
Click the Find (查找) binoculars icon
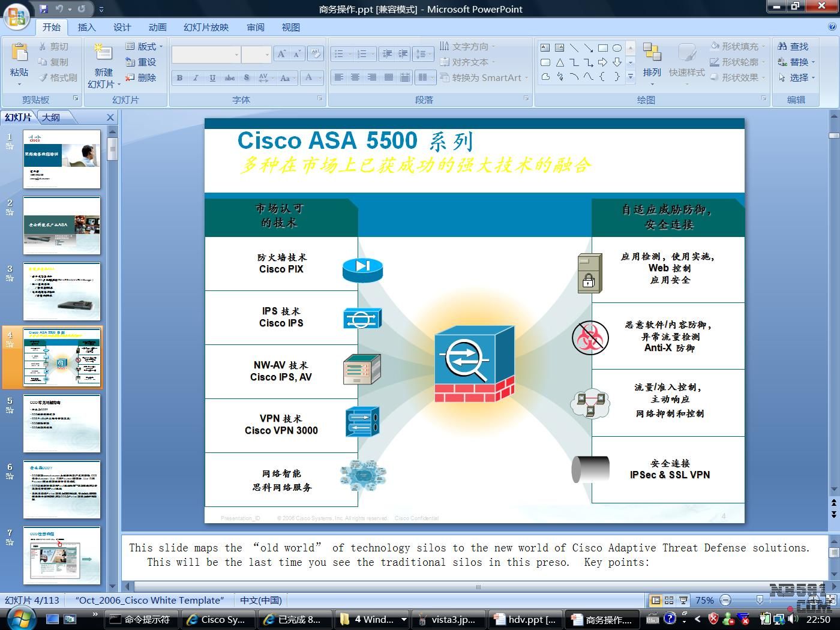click(782, 46)
